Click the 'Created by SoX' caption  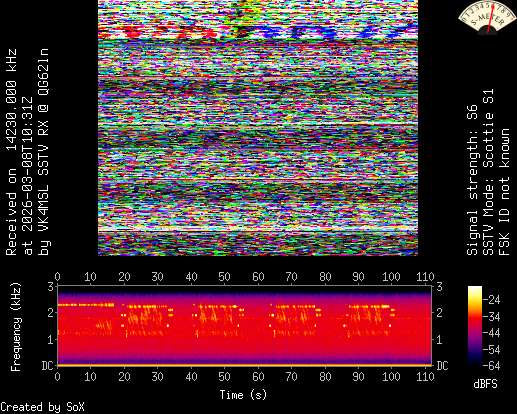[x=42, y=407]
